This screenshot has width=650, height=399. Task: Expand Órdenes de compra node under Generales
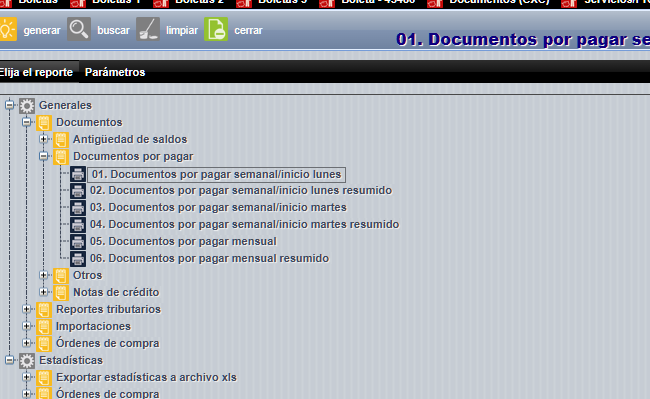coord(27,343)
